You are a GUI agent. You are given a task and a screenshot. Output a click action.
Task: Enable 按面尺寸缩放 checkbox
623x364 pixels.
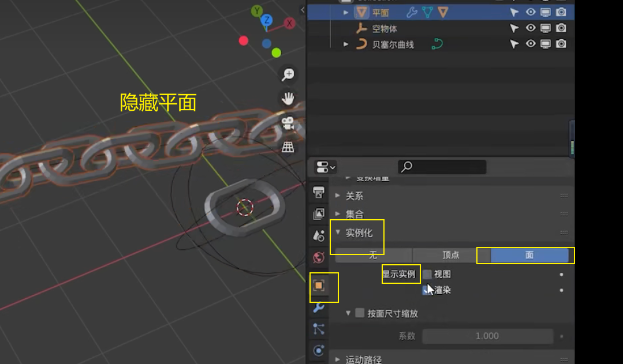point(360,313)
